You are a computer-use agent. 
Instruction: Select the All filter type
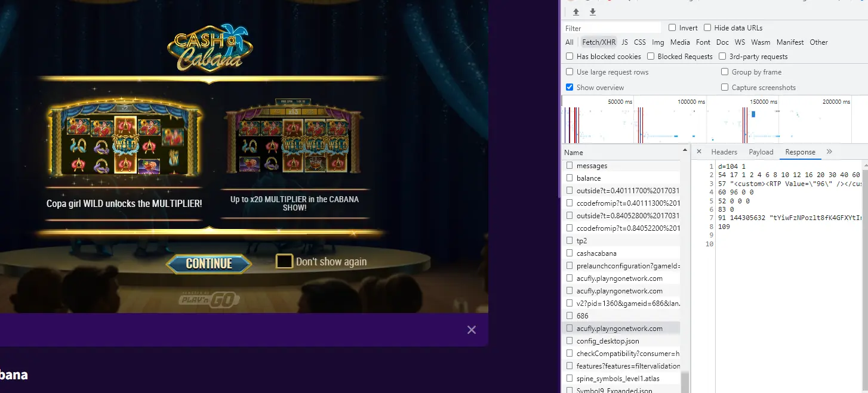(570, 42)
